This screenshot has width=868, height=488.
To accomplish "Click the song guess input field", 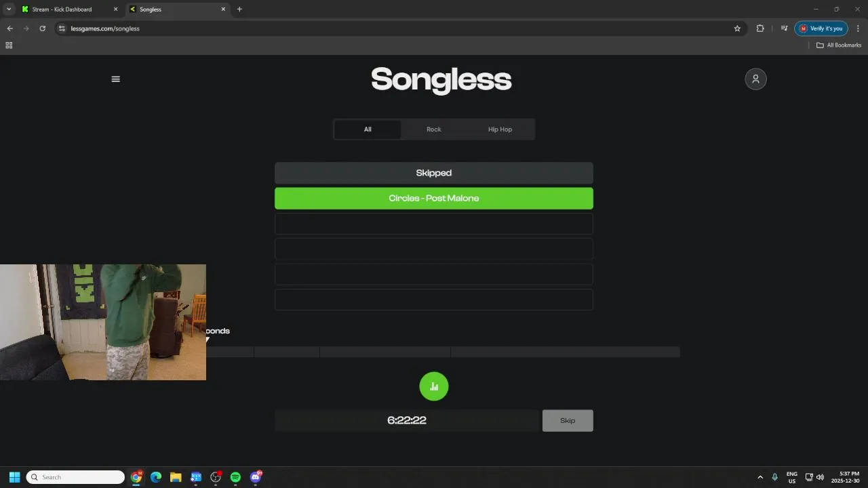I will [407, 421].
